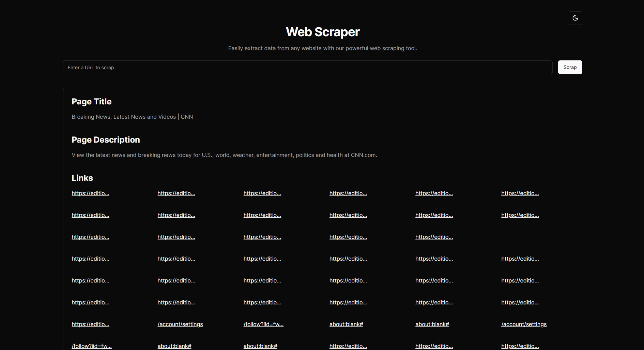Open the first editio link under Links

pos(90,193)
